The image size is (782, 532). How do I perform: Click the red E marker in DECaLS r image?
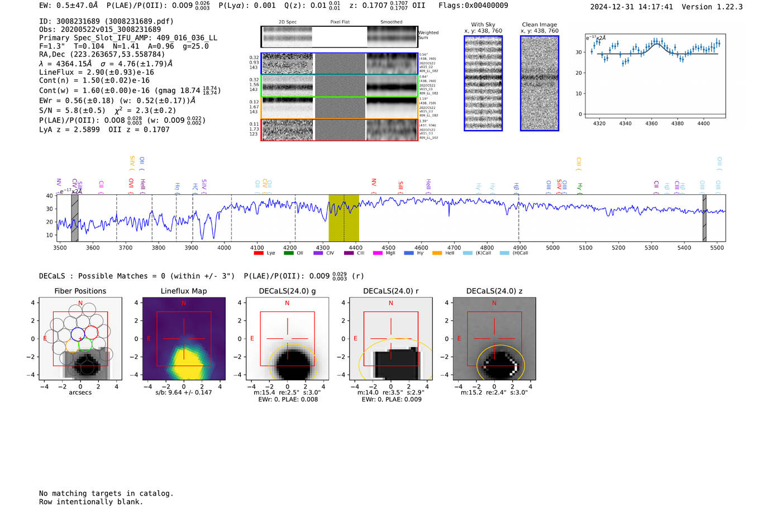coord(355,338)
